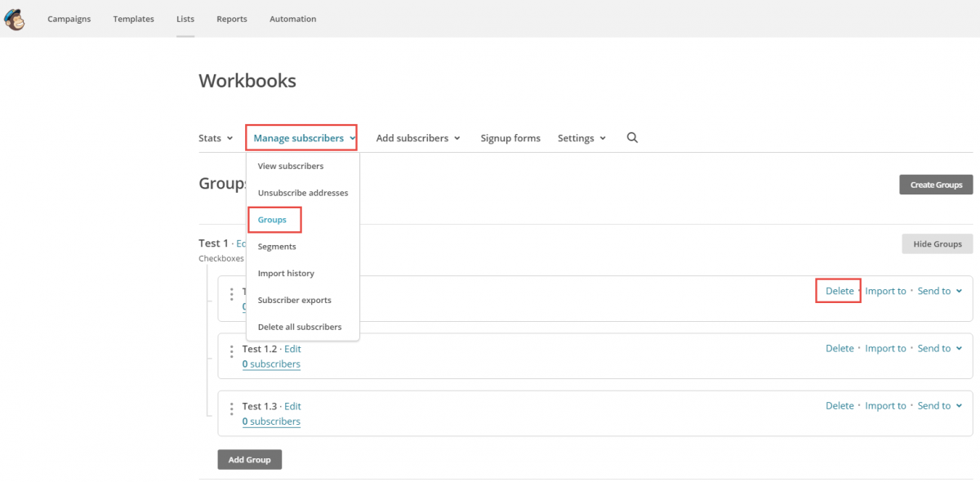Viewport: 980px width, 482px height.
Task: Expand Send to for Test 1.2
Action: pos(940,349)
